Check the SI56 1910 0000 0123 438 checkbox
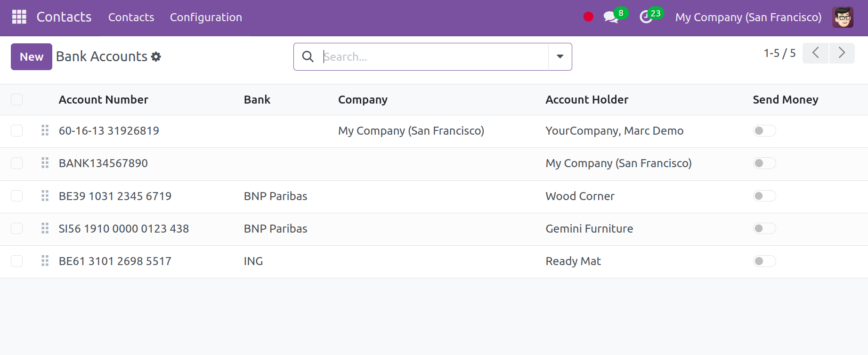Screen dimensions: 868x355 coord(17,228)
